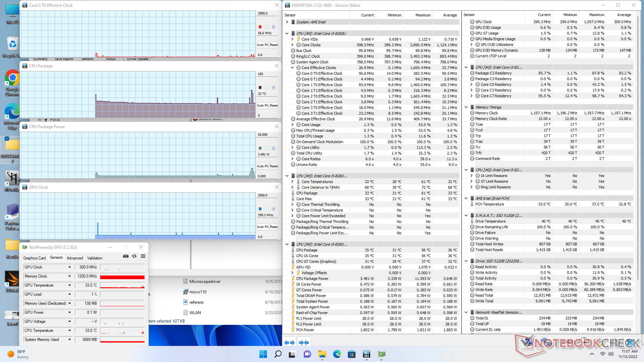644x362 pixels.
Task: Open the Memory Clock sensor dropdown in GPU-Z
Action: [x=69, y=276]
